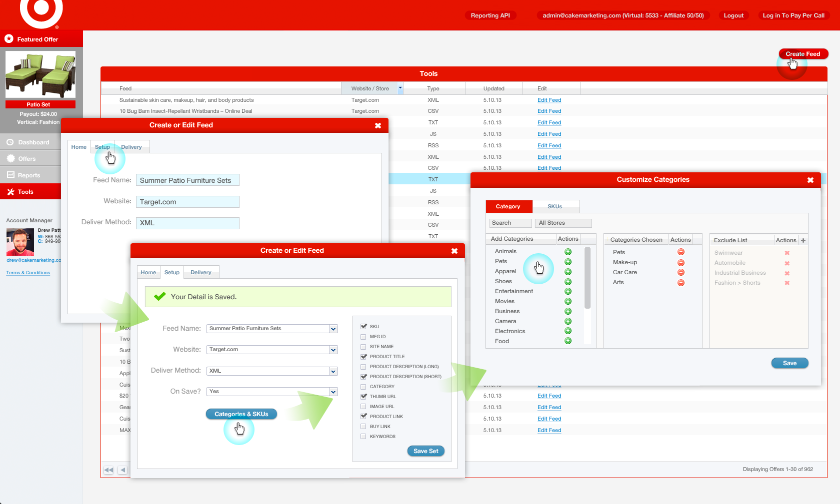Add the Pets category with plus icon

[x=568, y=262]
